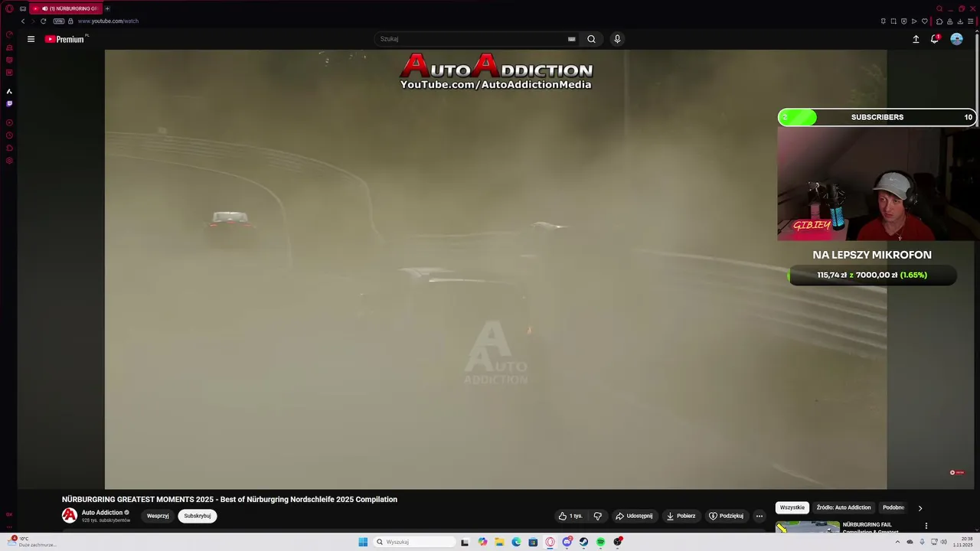Open File Explorer from the taskbar

point(499,542)
